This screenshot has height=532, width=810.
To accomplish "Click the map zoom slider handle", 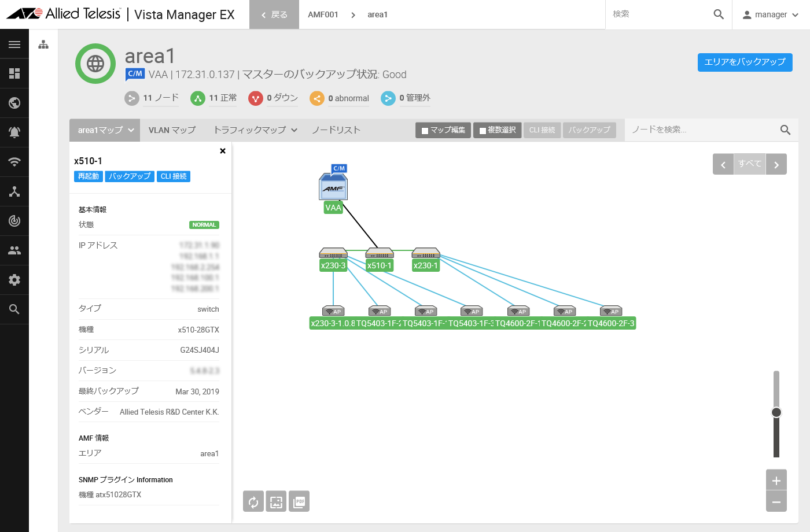I will (776, 412).
